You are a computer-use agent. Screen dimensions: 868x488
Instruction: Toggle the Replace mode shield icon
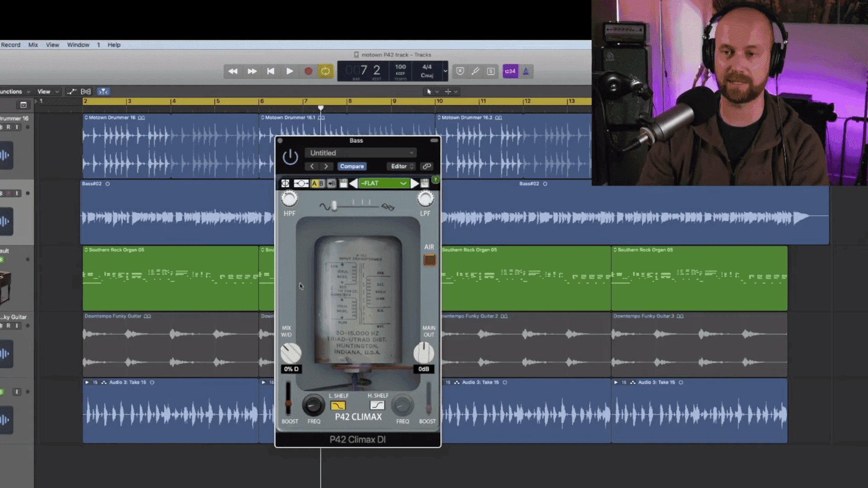[x=460, y=71]
